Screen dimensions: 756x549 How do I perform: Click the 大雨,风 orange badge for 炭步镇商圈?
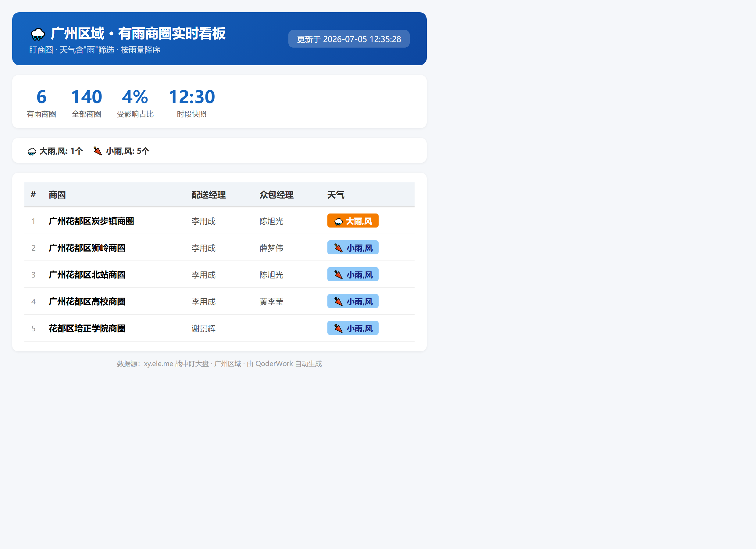pyautogui.click(x=353, y=221)
